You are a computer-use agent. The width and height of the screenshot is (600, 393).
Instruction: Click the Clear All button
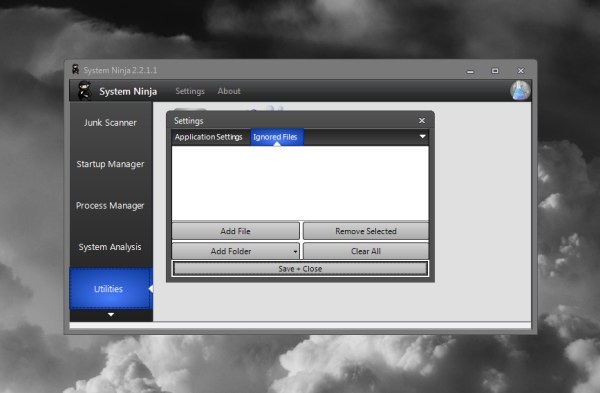[x=366, y=251]
